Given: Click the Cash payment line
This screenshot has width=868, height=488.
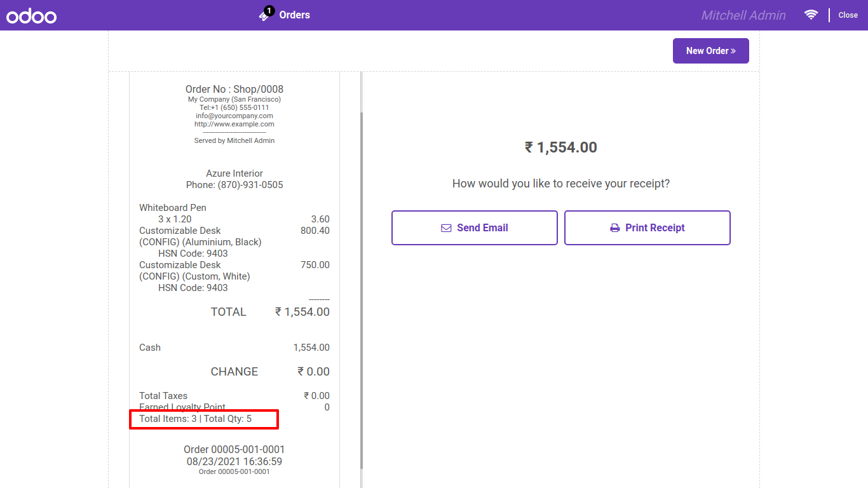Looking at the screenshot, I should click(234, 348).
